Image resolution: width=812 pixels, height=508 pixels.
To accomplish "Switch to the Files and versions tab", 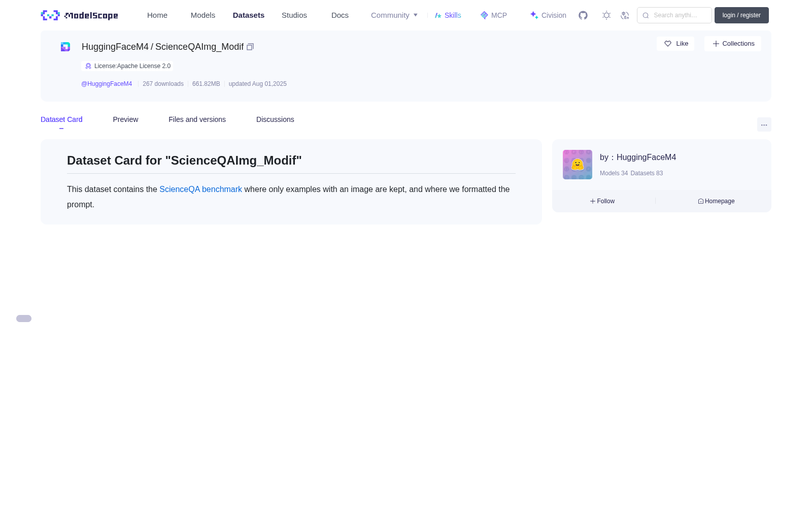I will point(197,119).
